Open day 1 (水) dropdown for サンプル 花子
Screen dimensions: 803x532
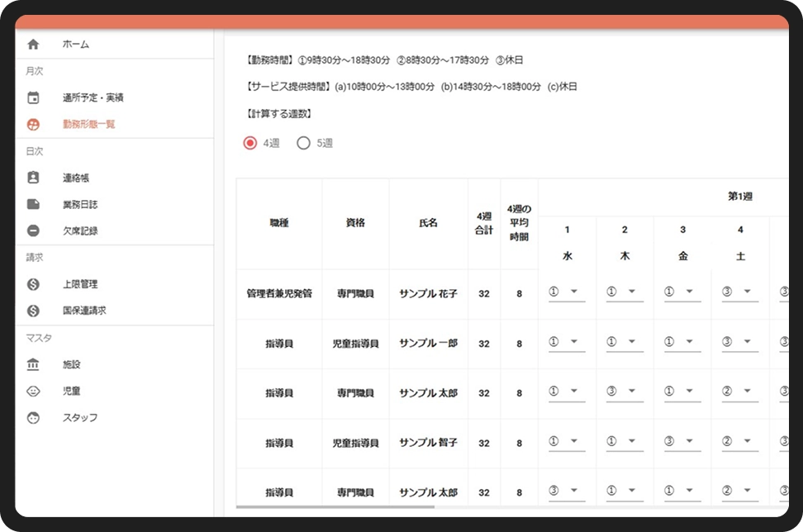[x=567, y=292]
